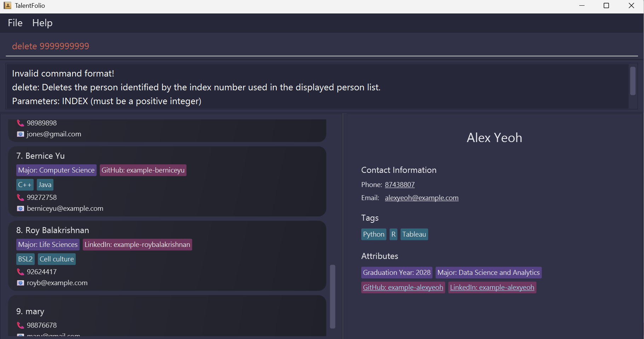644x339 pixels.
Task: Click the R tag in details panel
Action: (393, 235)
